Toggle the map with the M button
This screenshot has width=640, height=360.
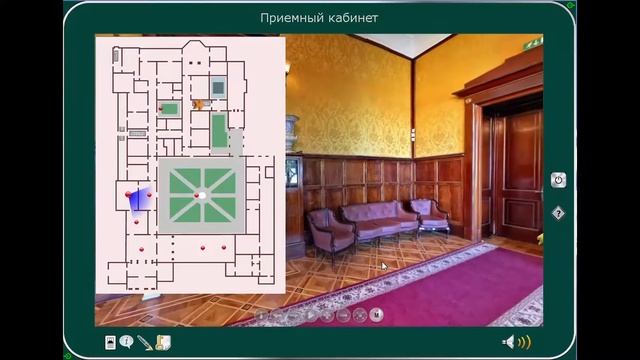click(x=376, y=315)
